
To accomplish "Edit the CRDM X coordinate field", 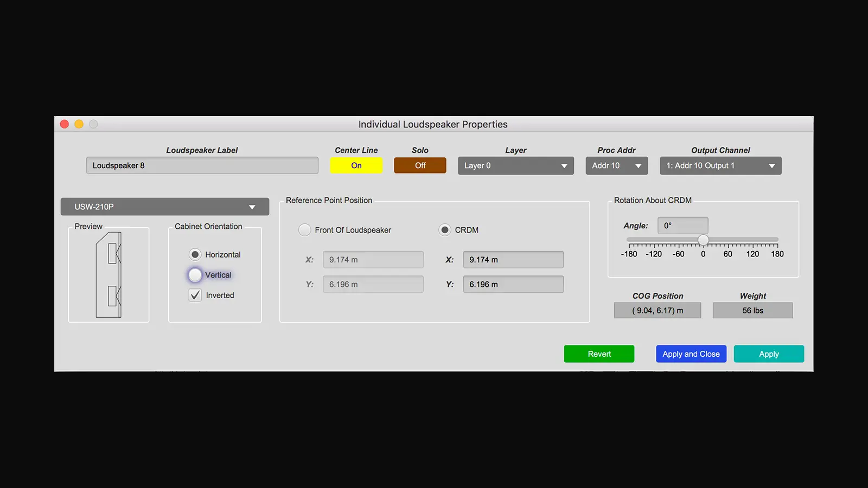I will coord(513,259).
